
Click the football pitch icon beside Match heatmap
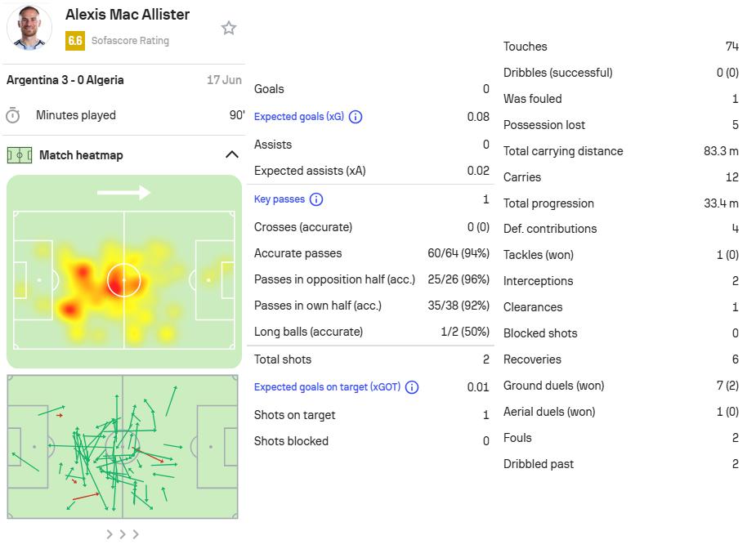click(20, 155)
